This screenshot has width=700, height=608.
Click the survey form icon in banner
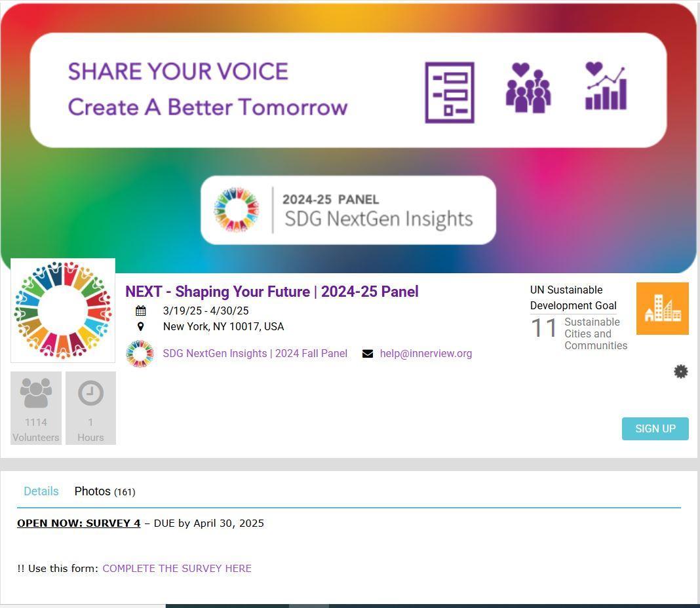pos(450,92)
